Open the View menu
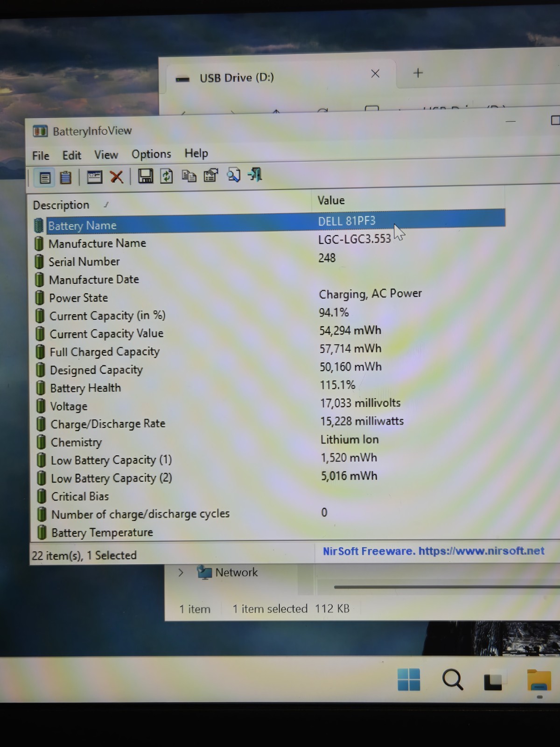560x747 pixels. coord(106,155)
